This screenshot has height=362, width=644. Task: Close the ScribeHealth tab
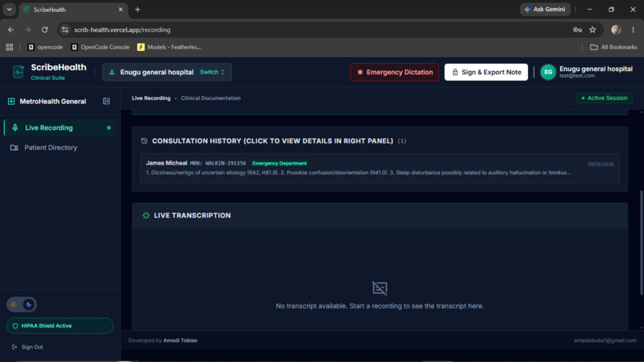click(121, 10)
